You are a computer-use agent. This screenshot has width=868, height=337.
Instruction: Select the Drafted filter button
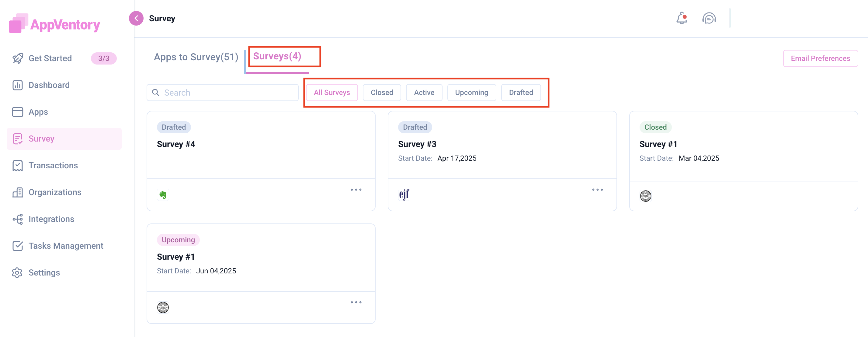point(521,93)
